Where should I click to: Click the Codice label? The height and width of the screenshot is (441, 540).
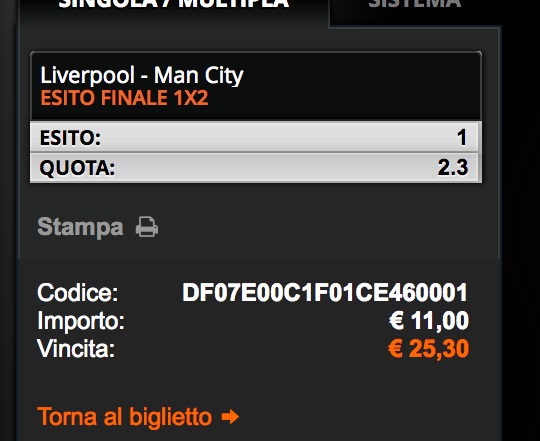(77, 293)
